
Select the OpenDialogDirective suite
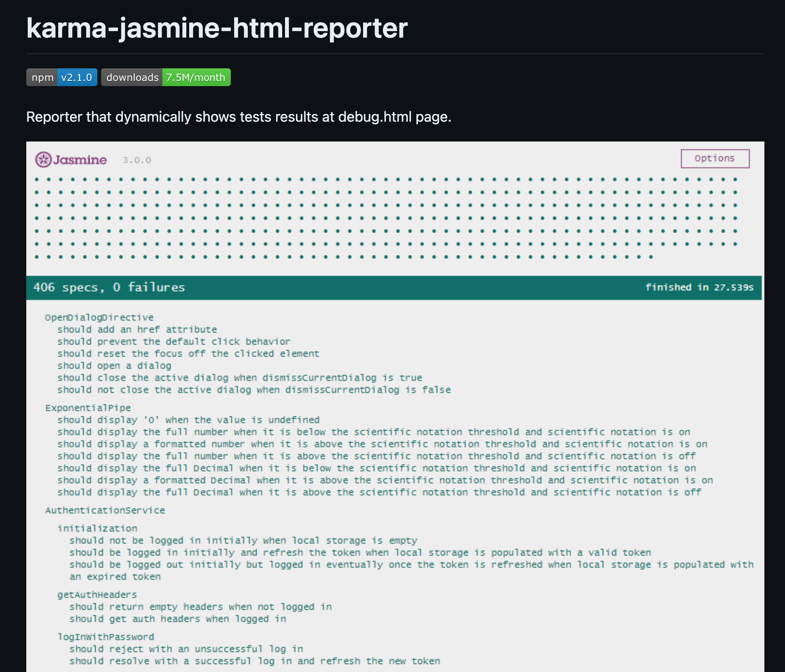(x=99, y=317)
